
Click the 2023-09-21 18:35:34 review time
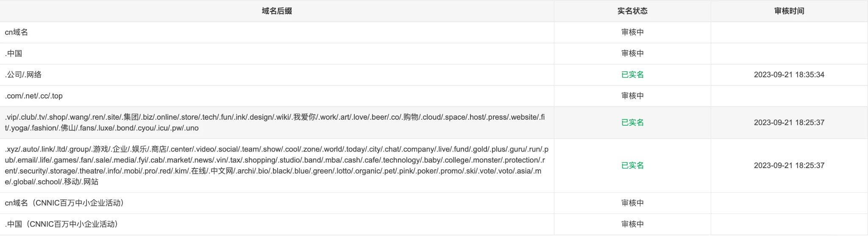[x=789, y=75]
